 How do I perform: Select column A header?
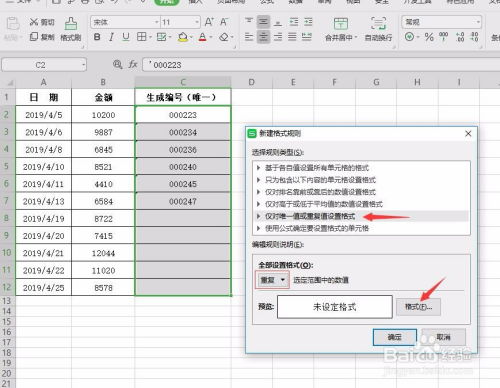pos(43,82)
